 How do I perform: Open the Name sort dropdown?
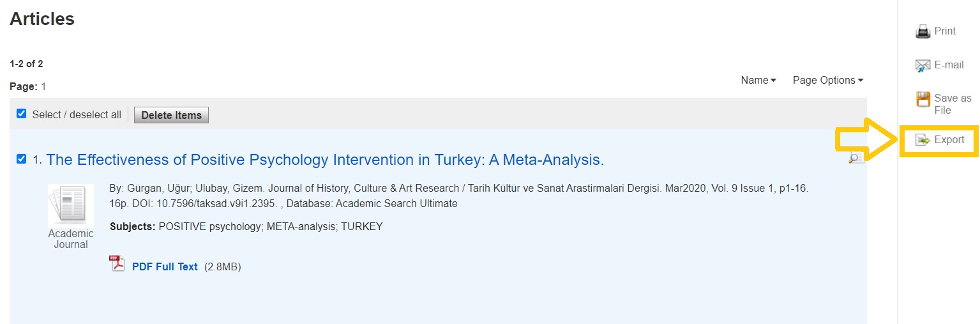click(758, 81)
